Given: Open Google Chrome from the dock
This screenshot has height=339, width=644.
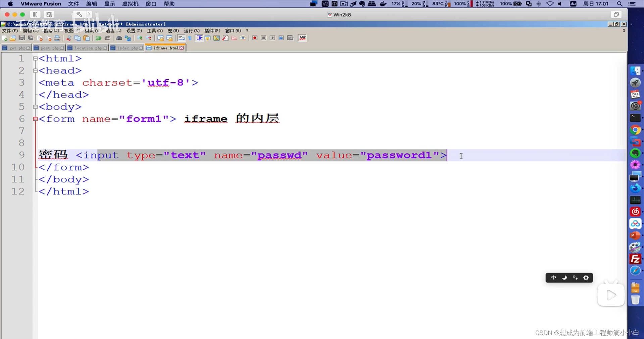Looking at the screenshot, I should click(635, 130).
